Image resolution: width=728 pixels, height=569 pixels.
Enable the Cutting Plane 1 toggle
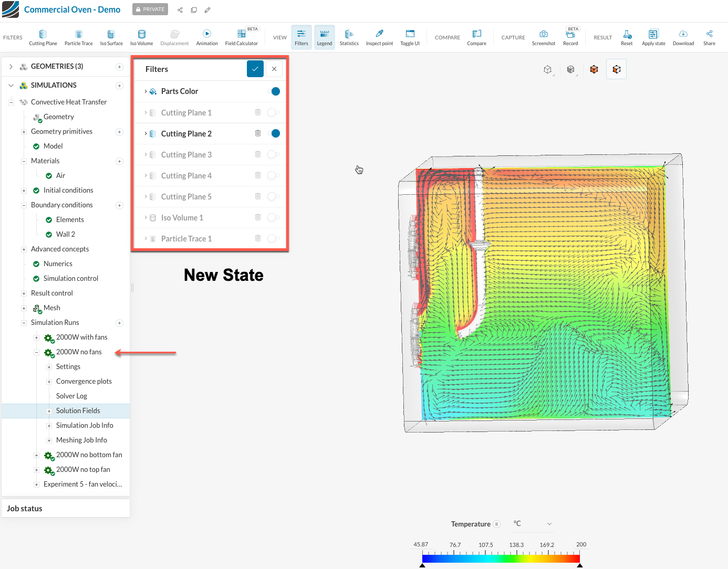pyautogui.click(x=273, y=112)
